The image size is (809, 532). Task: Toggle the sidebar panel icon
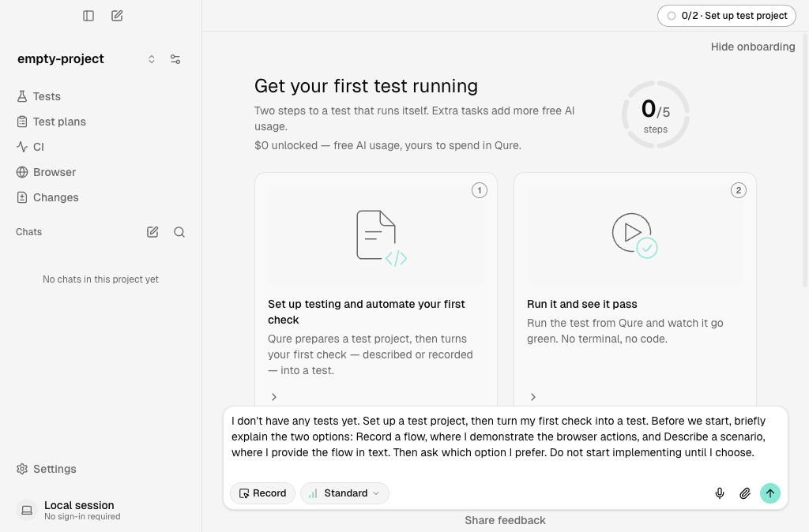(x=88, y=16)
